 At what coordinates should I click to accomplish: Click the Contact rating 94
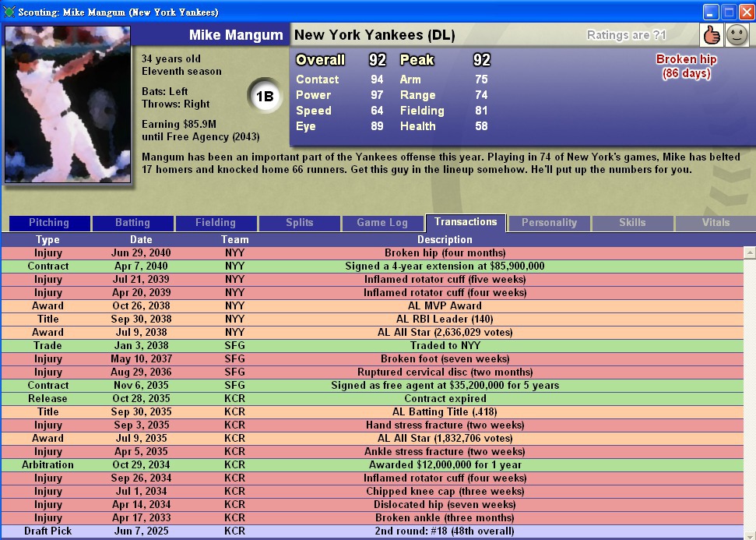[377, 79]
